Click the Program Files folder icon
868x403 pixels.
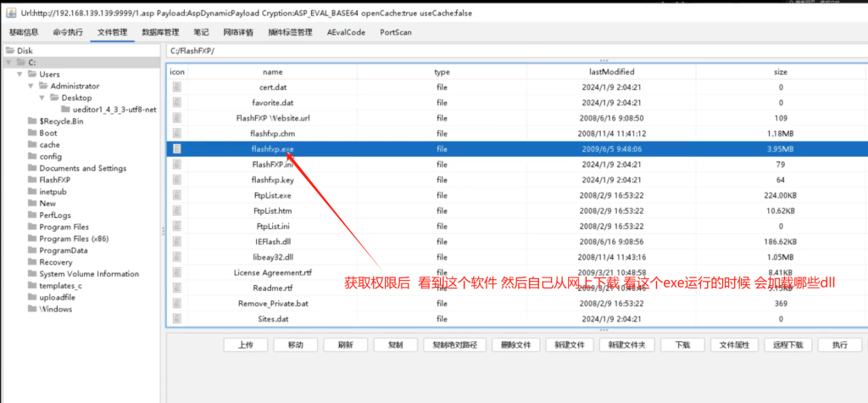tap(32, 227)
